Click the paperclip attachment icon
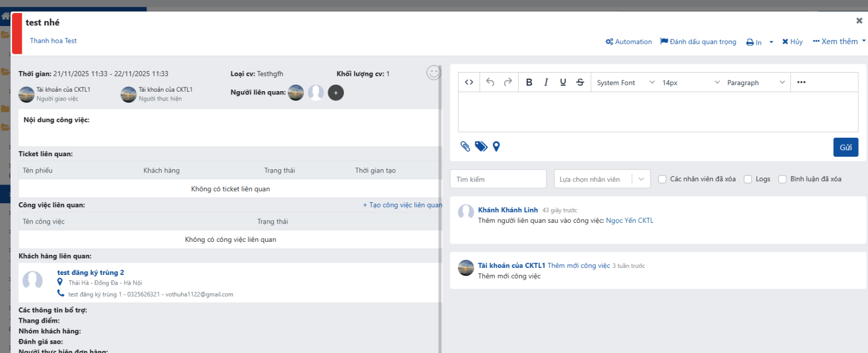868x353 pixels. point(465,146)
